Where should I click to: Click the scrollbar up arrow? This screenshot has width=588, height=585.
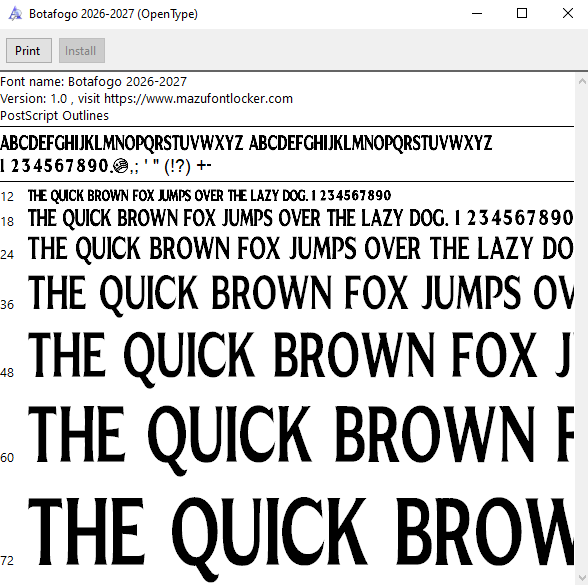click(582, 81)
